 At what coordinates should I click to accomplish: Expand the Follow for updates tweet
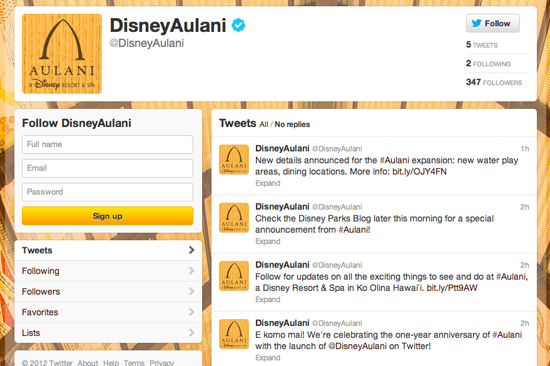268,300
